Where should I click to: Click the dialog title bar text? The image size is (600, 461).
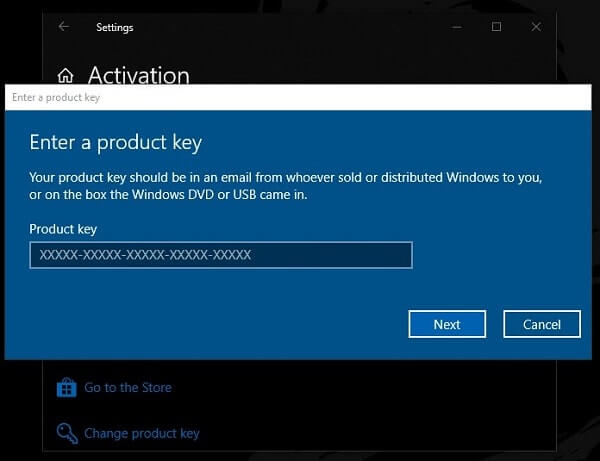click(56, 98)
